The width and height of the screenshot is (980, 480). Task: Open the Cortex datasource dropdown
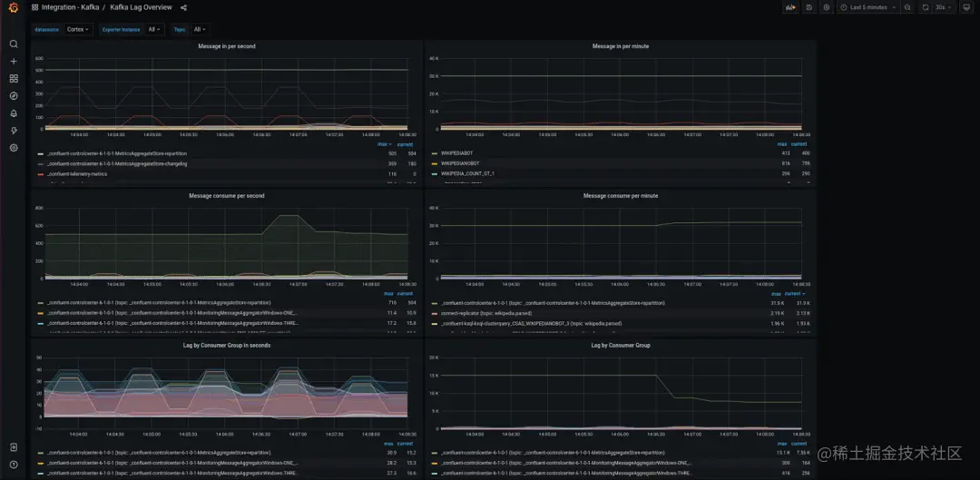[x=78, y=29]
